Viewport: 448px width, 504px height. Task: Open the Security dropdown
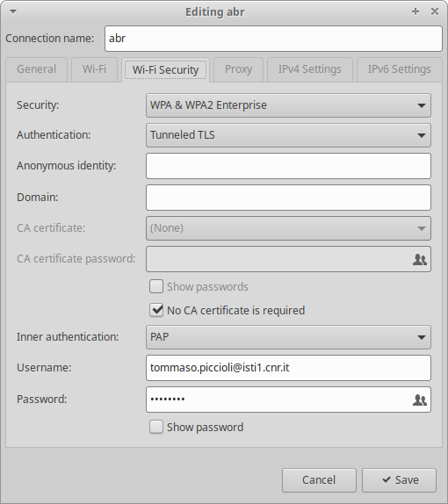click(x=288, y=105)
